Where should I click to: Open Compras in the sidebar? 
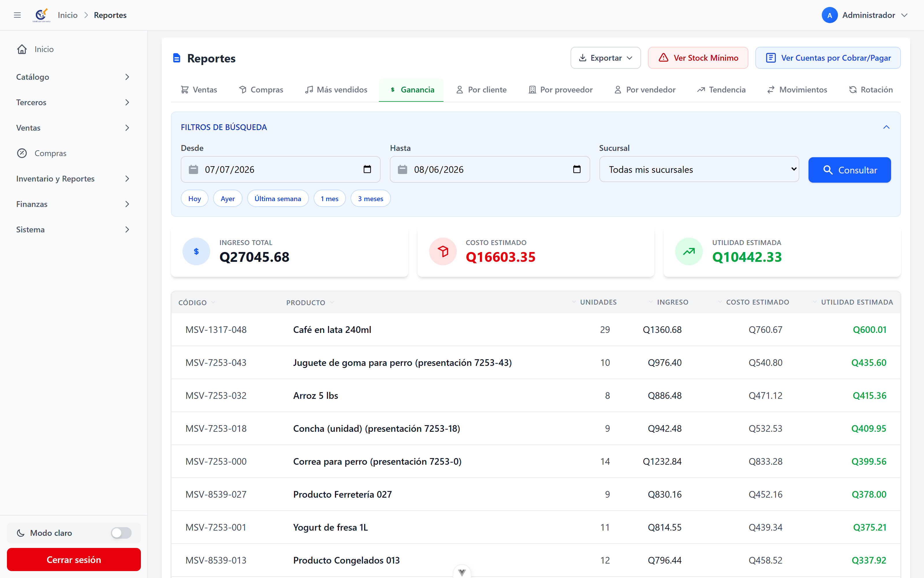(x=73, y=153)
